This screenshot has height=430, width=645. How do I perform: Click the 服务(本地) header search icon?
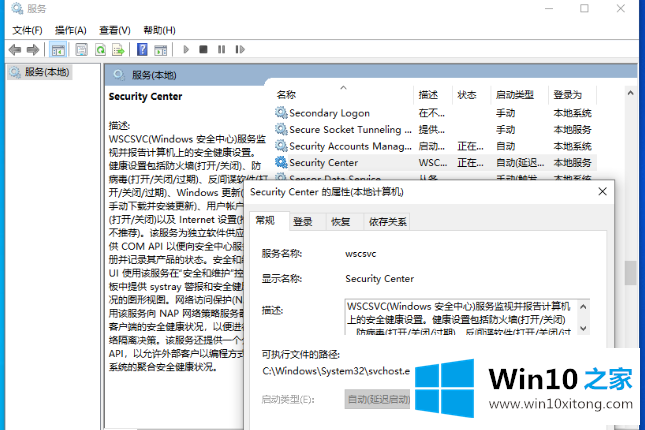pos(119,75)
